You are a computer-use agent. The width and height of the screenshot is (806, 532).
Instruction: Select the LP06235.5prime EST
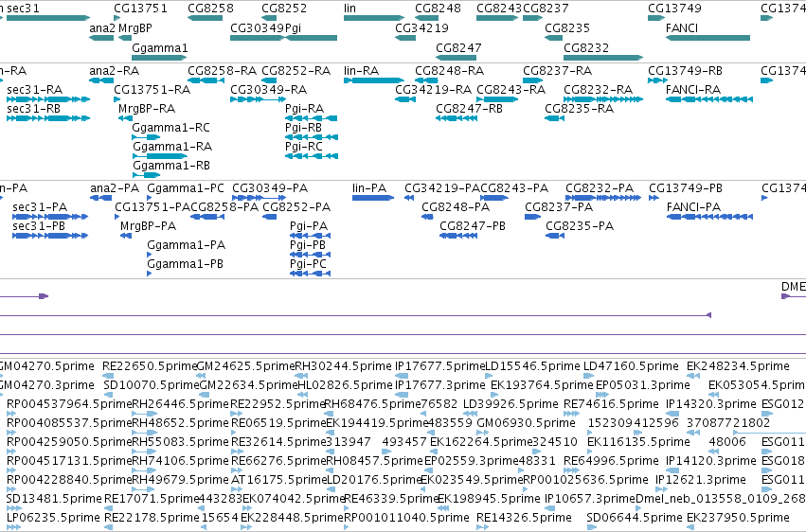14,527
